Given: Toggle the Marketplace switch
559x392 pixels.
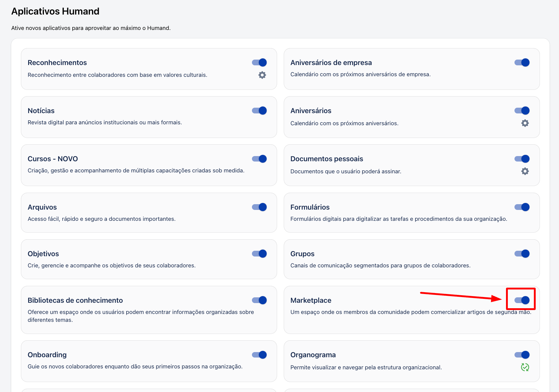Looking at the screenshot, I should pyautogui.click(x=522, y=300).
